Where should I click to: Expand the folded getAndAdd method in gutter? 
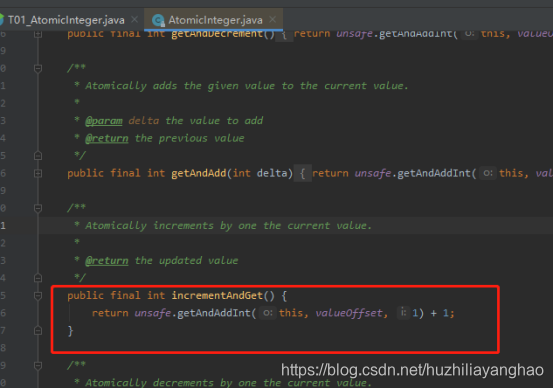point(38,173)
